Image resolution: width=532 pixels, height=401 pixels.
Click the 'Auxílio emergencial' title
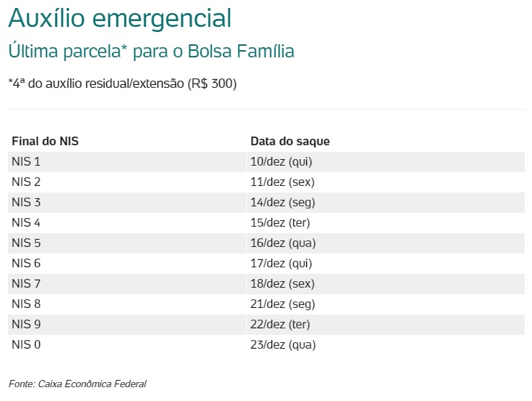pyautogui.click(x=120, y=18)
